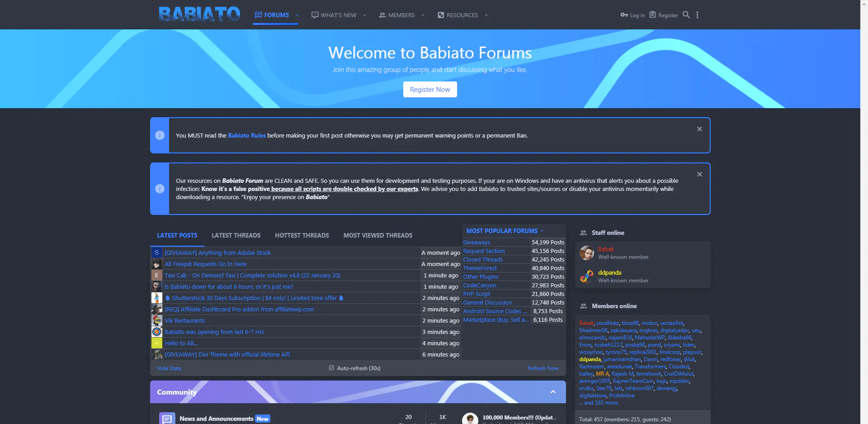868x424 pixels.
Task: Click the Members people icon
Action: [382, 15]
